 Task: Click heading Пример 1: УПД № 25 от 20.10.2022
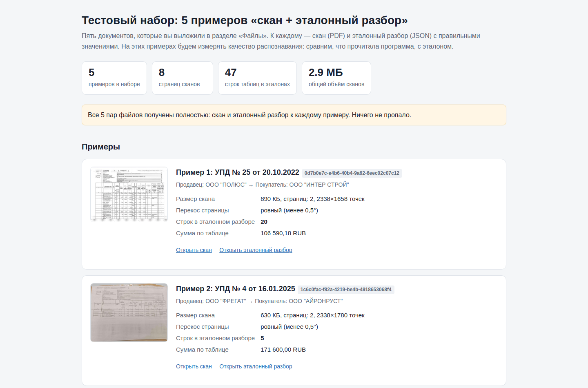[238, 172]
